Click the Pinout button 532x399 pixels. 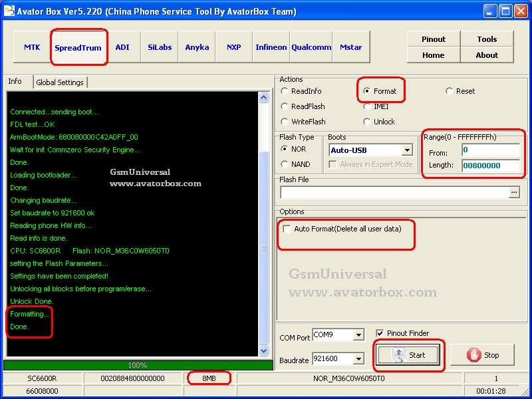[434, 39]
